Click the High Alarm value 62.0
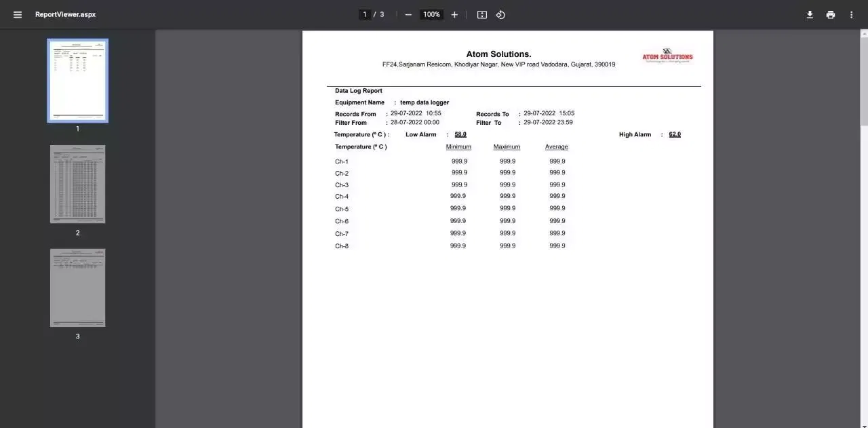 click(675, 134)
